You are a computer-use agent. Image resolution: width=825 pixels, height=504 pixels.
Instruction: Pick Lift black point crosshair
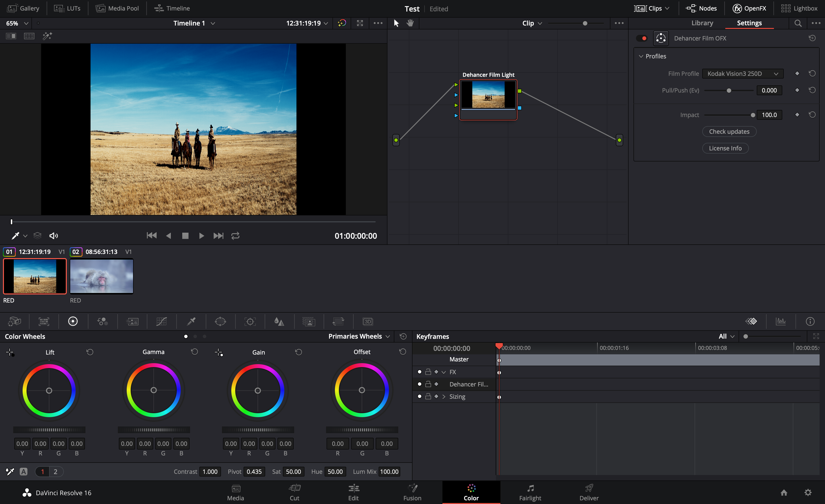[10, 352]
